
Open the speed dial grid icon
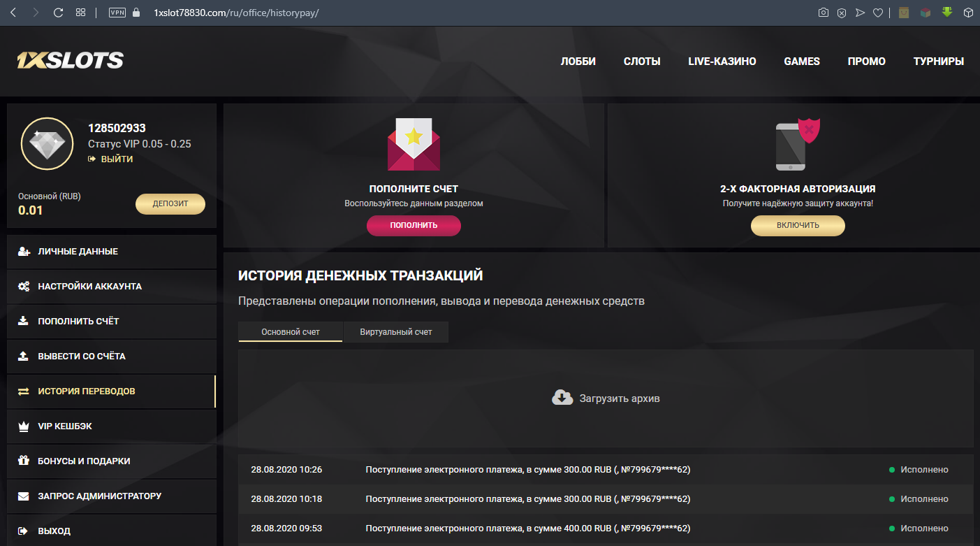(x=81, y=13)
